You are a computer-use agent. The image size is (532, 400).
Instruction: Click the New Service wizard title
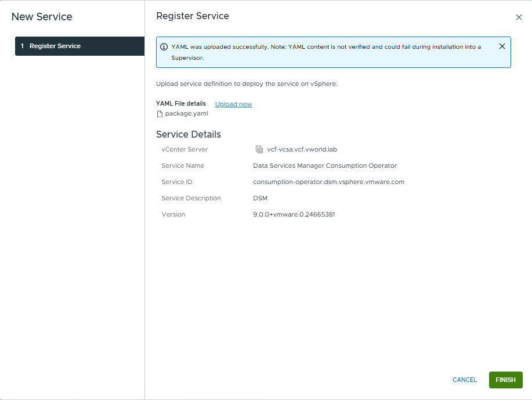point(42,17)
